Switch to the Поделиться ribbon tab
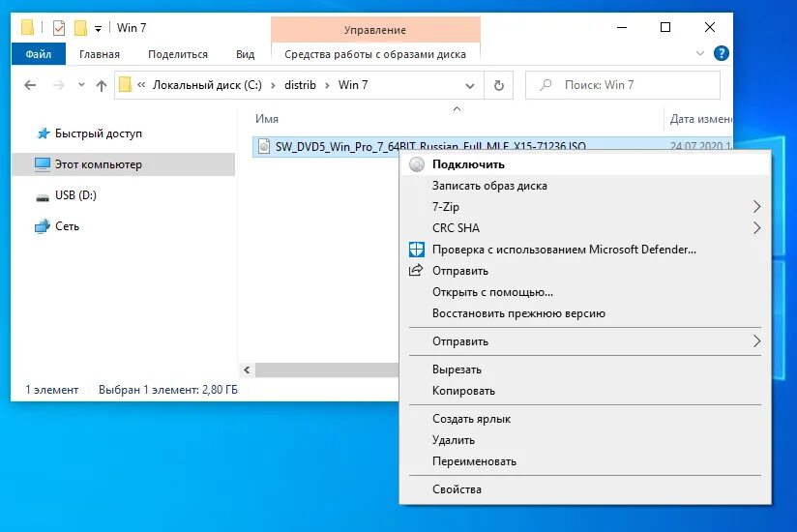 pyautogui.click(x=178, y=54)
